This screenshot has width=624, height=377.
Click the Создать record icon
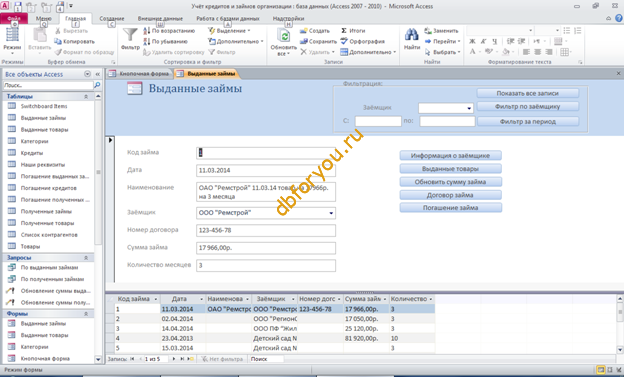(x=304, y=31)
